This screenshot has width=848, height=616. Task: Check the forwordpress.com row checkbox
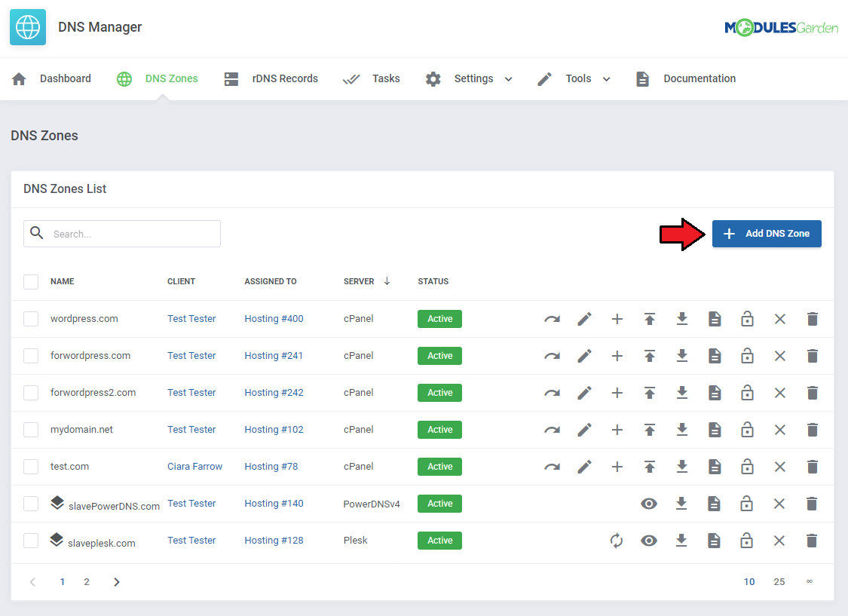[x=31, y=356]
